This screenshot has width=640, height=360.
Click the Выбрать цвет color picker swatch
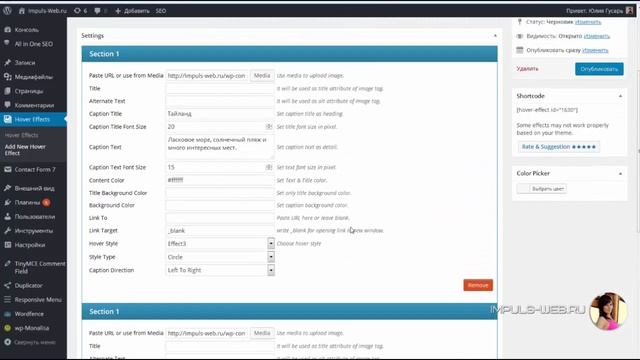click(x=542, y=189)
